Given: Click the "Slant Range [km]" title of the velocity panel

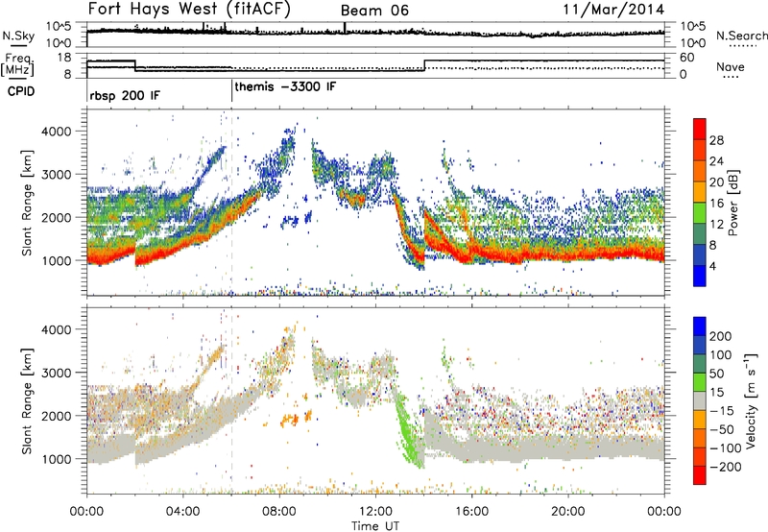Looking at the screenshot, I should pos(27,400).
